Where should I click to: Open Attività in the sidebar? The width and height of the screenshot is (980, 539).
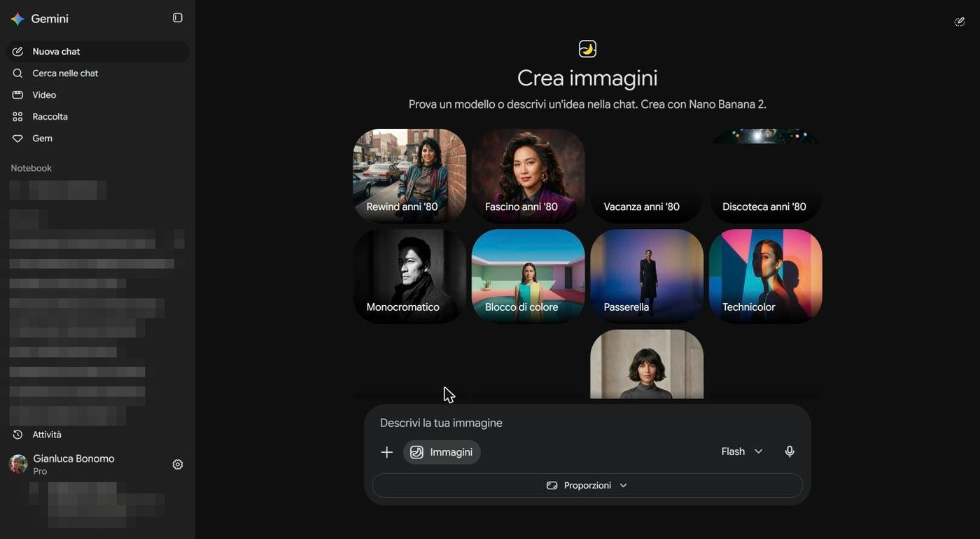point(97,435)
